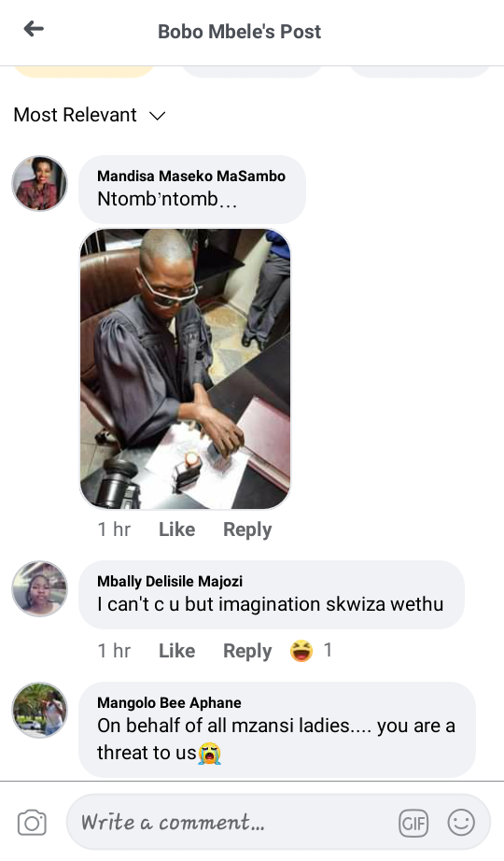Like Mandisa's photo comment

[x=176, y=529]
